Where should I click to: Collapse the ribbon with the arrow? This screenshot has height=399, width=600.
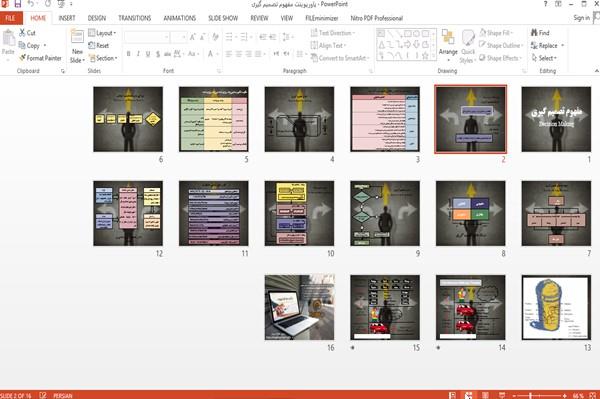click(596, 71)
